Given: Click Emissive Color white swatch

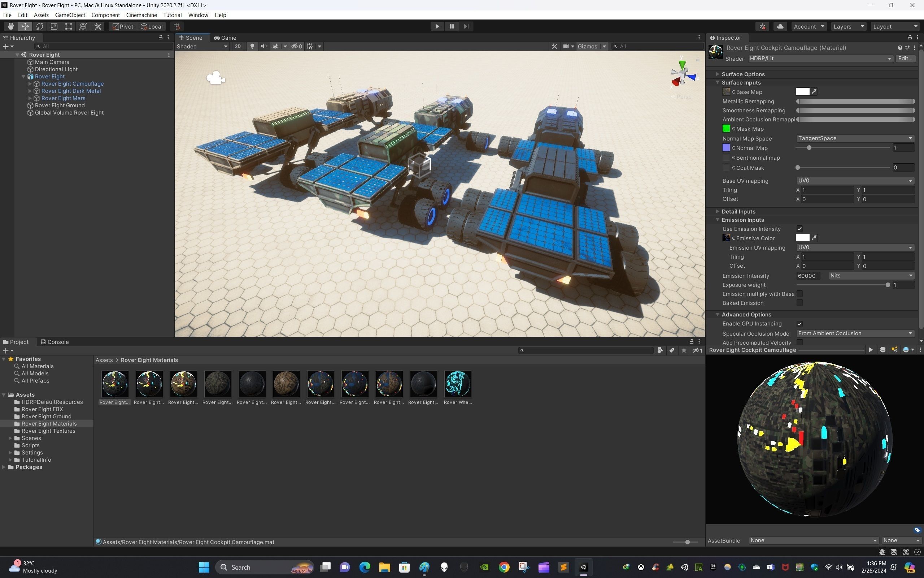Looking at the screenshot, I should pyautogui.click(x=803, y=238).
